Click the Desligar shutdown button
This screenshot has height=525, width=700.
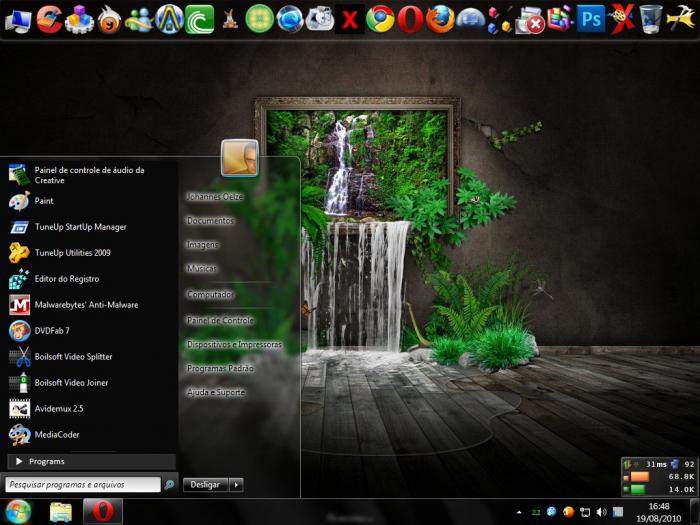click(205, 484)
